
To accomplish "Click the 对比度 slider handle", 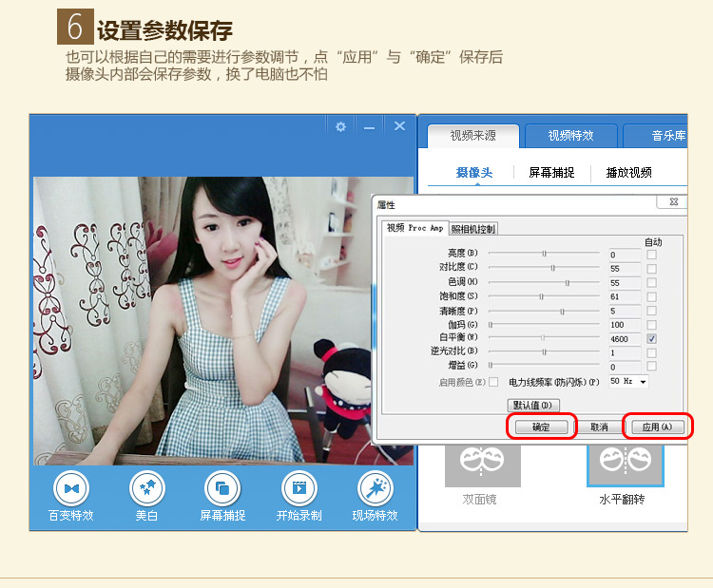I will (552, 268).
